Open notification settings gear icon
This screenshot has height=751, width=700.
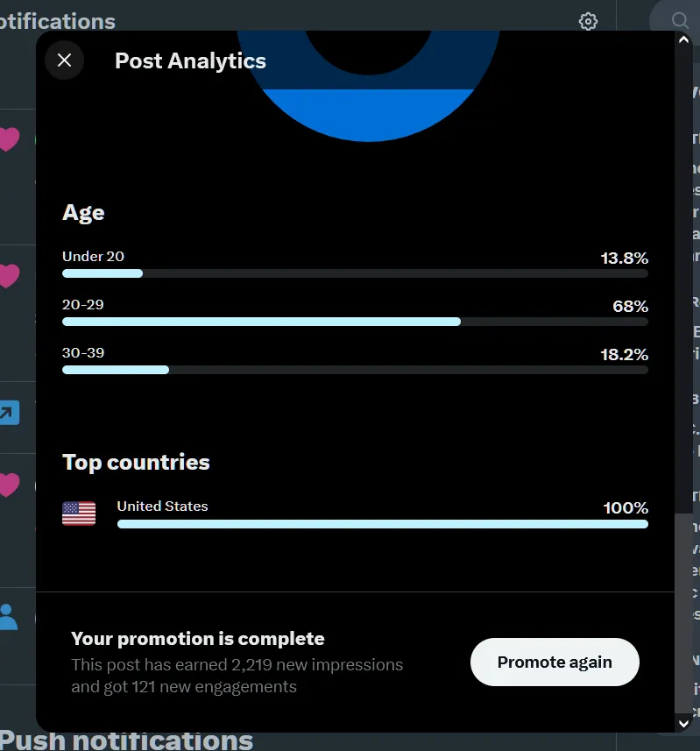588,21
